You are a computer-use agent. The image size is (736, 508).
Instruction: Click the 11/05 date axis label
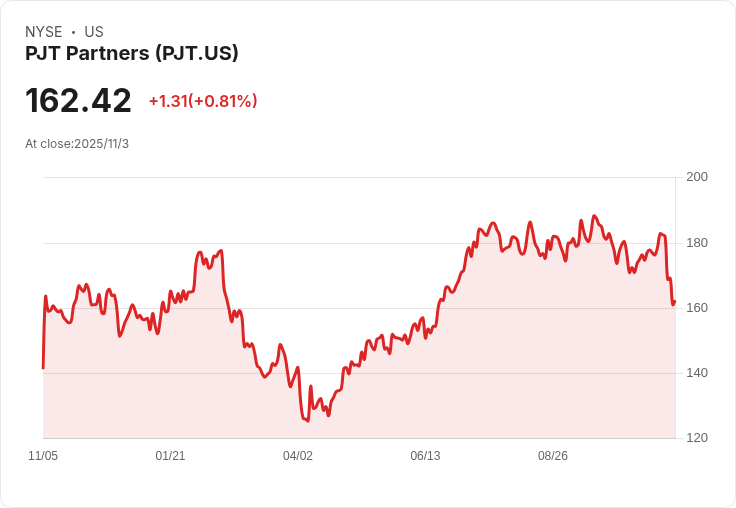(x=43, y=456)
